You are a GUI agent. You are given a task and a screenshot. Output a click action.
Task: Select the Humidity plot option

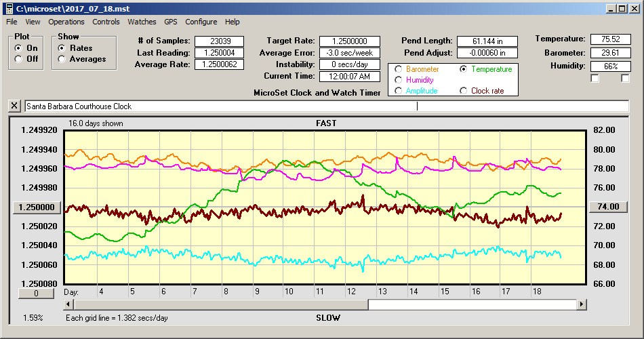[398, 80]
